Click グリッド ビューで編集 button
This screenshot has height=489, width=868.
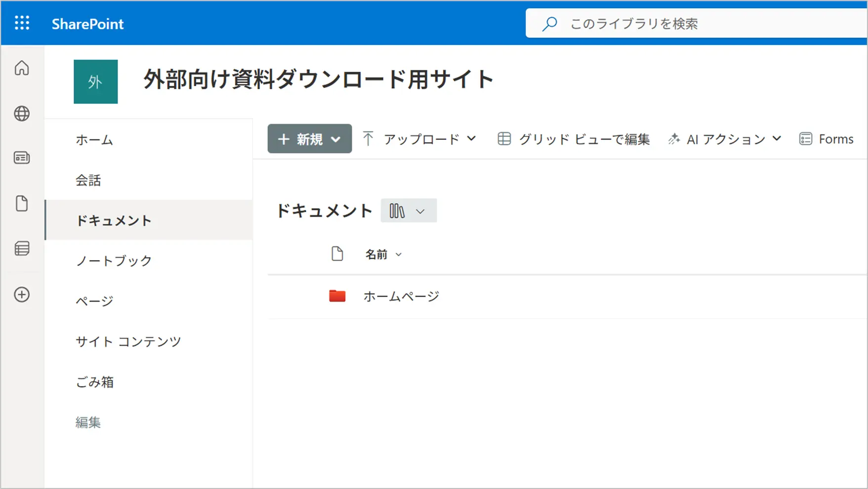pyautogui.click(x=574, y=139)
